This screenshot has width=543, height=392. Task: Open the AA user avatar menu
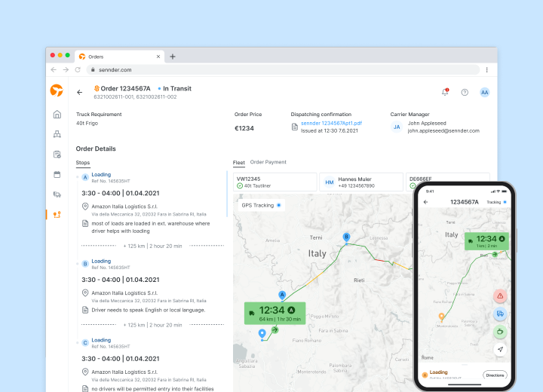click(x=484, y=92)
